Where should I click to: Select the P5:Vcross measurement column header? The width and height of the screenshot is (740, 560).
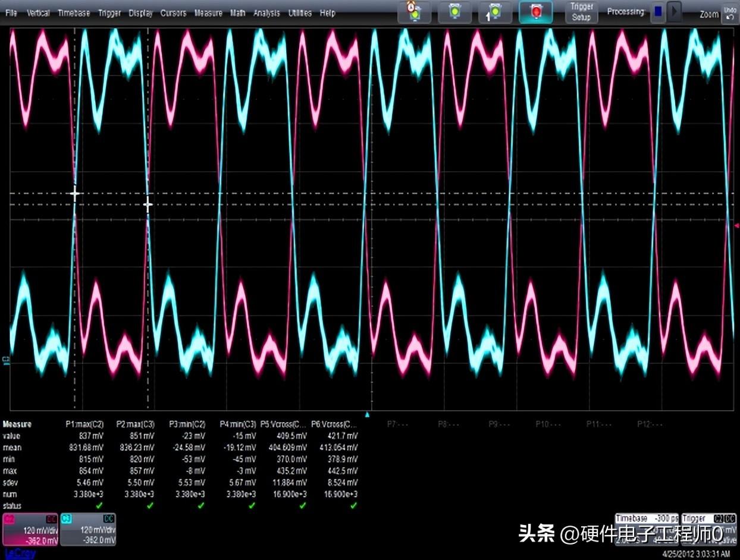point(284,424)
